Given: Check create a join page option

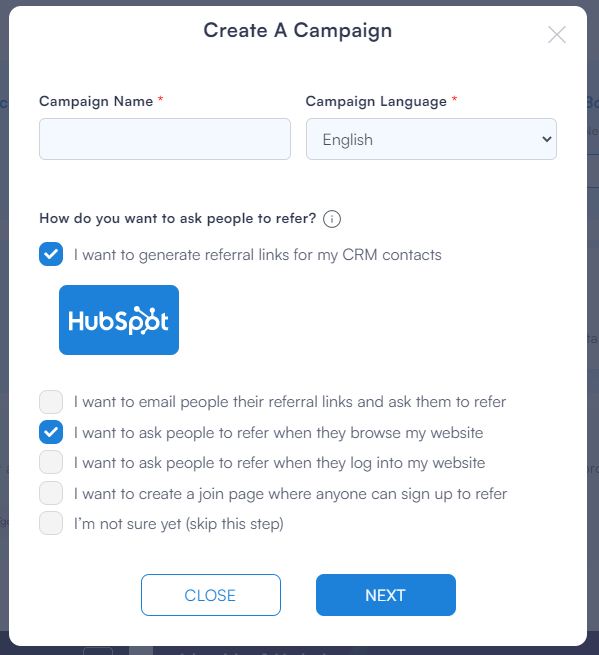Looking at the screenshot, I should 51,493.
